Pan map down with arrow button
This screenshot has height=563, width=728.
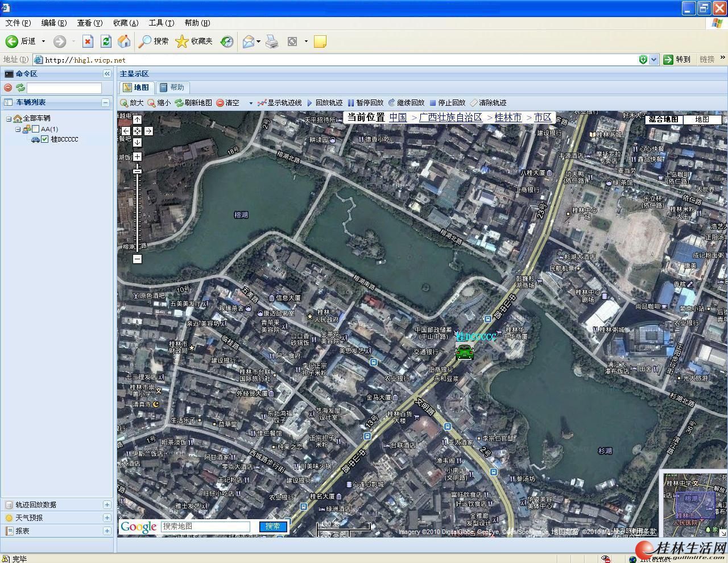tap(137, 142)
